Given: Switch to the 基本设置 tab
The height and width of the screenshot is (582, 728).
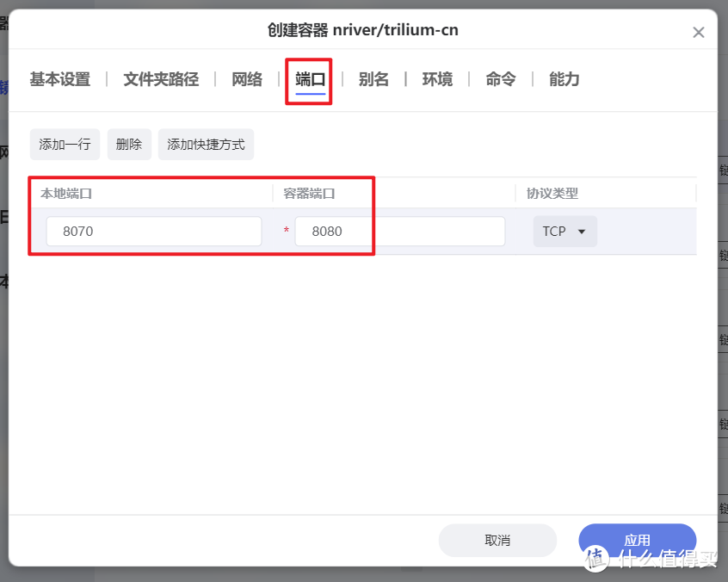Looking at the screenshot, I should point(59,79).
